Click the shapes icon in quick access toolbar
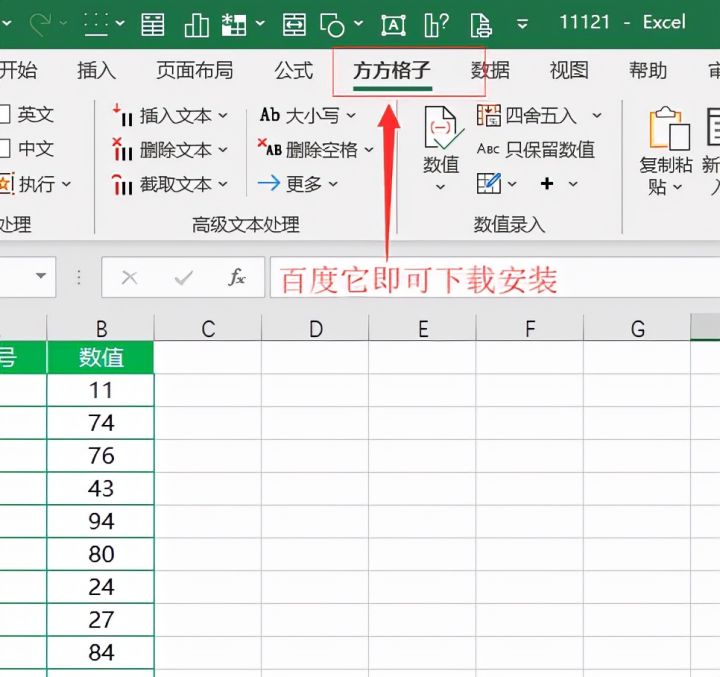 pyautogui.click(x=333, y=24)
